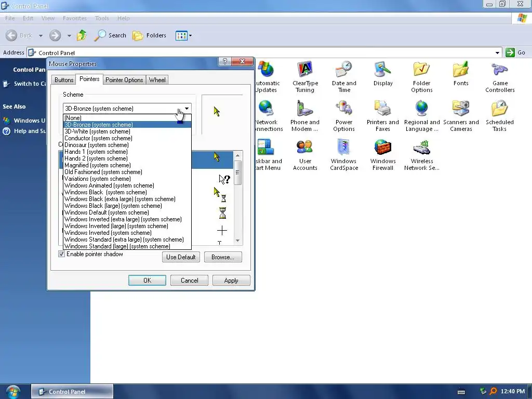Open Scanners and Cameras icon
The image size is (532, 399).
461,116
